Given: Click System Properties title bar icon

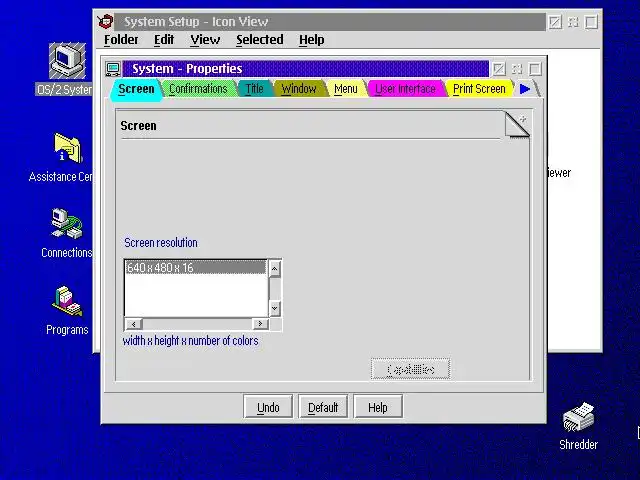Looking at the screenshot, I should coord(113,69).
